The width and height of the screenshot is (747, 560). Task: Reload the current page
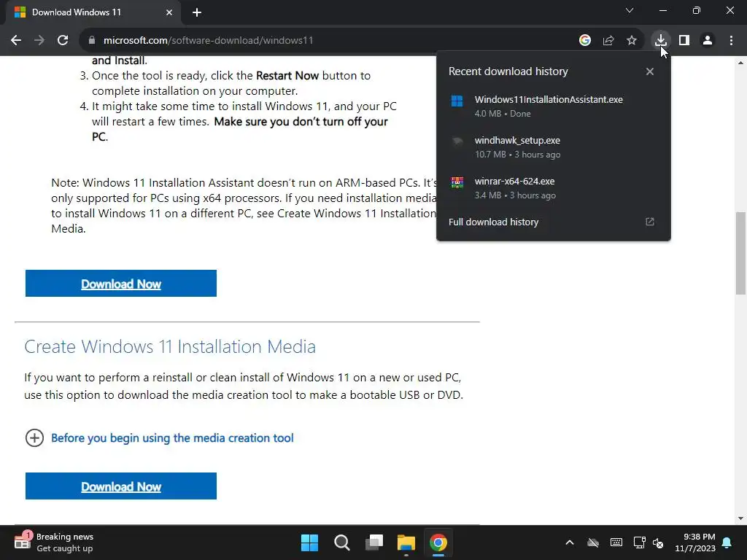[63, 41]
